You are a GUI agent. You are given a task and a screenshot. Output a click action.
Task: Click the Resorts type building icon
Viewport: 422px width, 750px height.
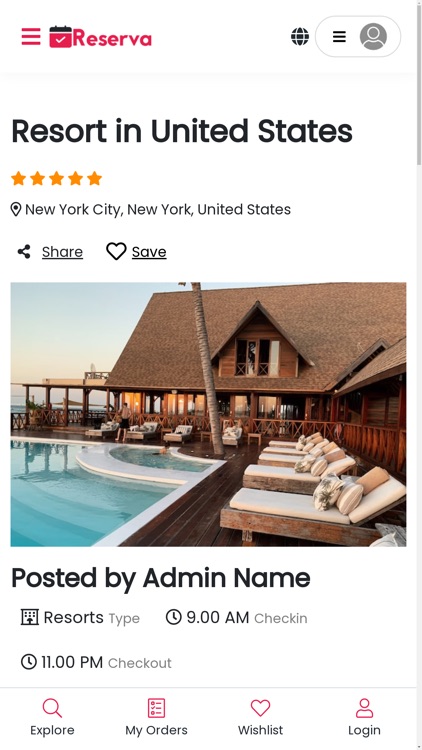point(30,617)
